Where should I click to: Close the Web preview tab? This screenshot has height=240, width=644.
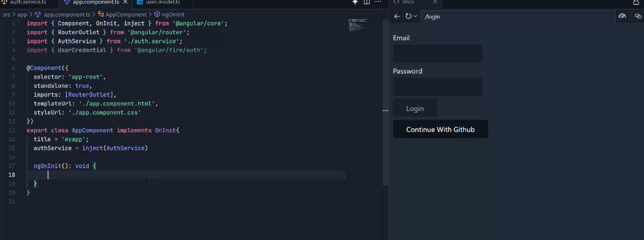[x=435, y=2]
